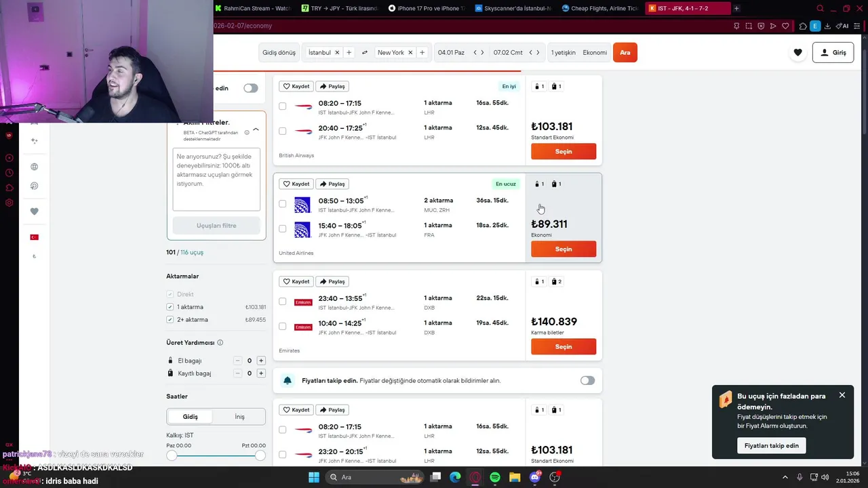Viewport: 868px width, 488px height.
Task: Open the 1 yetişkin Ekonomi travelers selector
Action: click(578, 52)
